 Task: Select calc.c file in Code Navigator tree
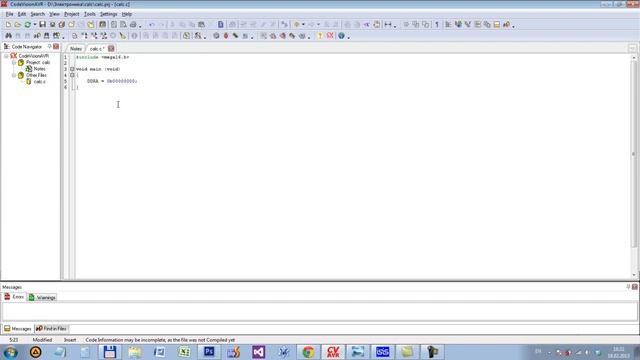(x=40, y=82)
